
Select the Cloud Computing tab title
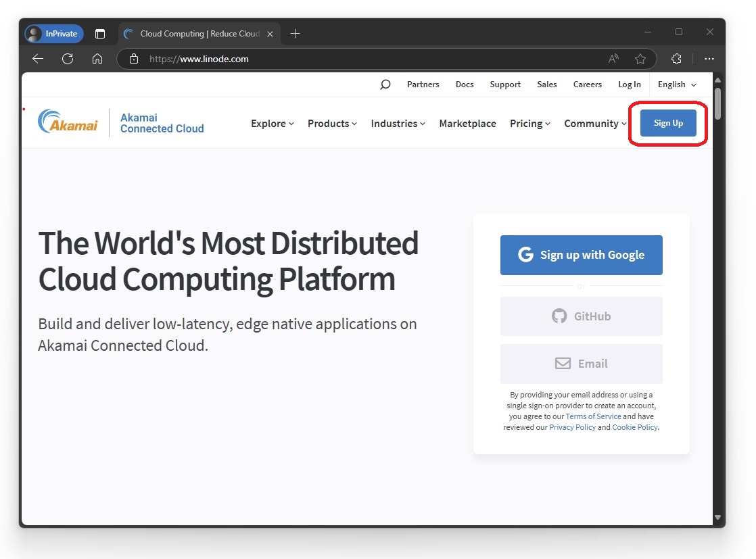click(x=199, y=34)
